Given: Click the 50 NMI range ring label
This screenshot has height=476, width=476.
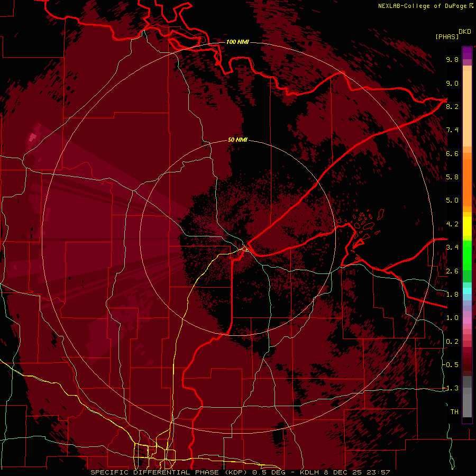Looking at the screenshot, I should 237,140.
